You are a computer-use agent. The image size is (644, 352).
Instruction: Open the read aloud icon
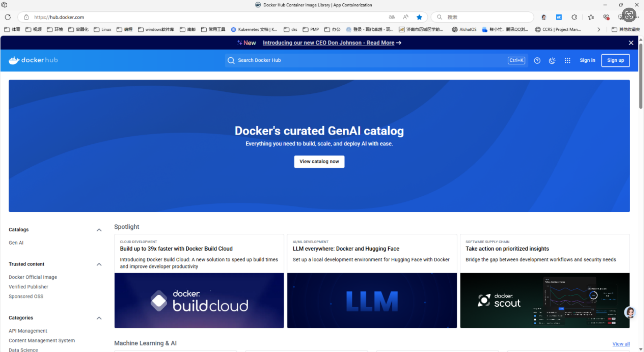click(x=405, y=17)
